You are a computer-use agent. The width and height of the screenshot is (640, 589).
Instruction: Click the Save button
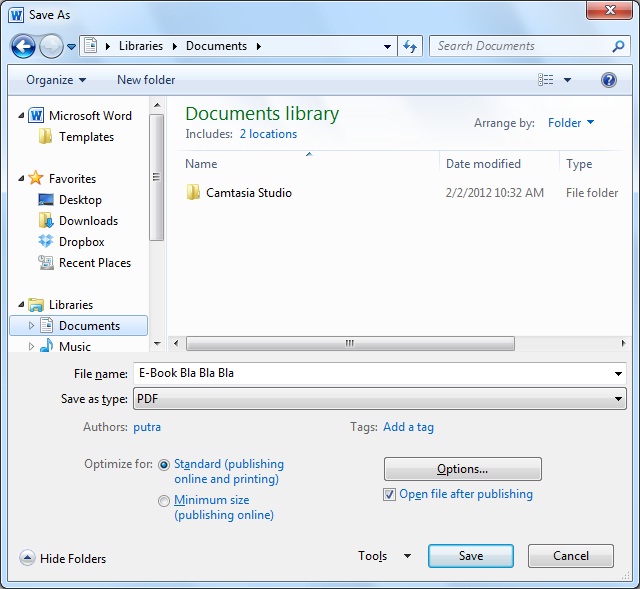471,556
